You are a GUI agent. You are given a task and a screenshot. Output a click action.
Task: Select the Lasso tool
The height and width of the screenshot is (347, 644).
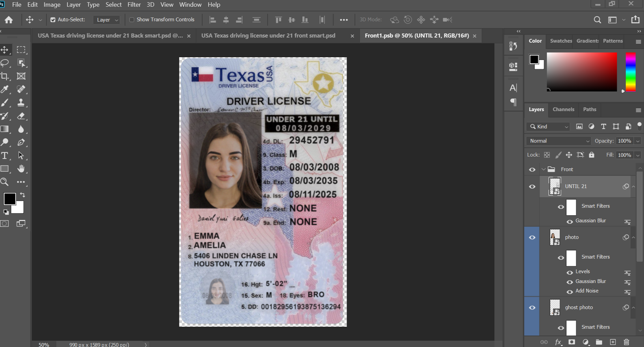click(4, 63)
